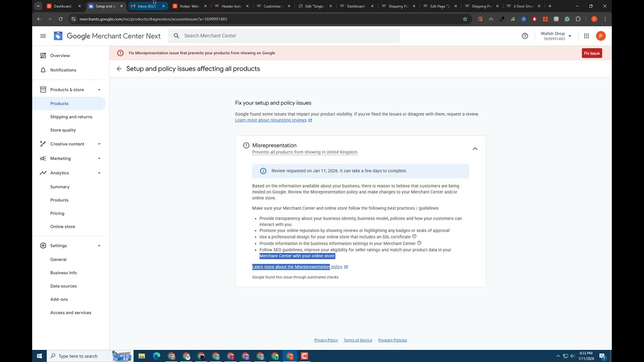Open the main hamburger menu

[43, 36]
